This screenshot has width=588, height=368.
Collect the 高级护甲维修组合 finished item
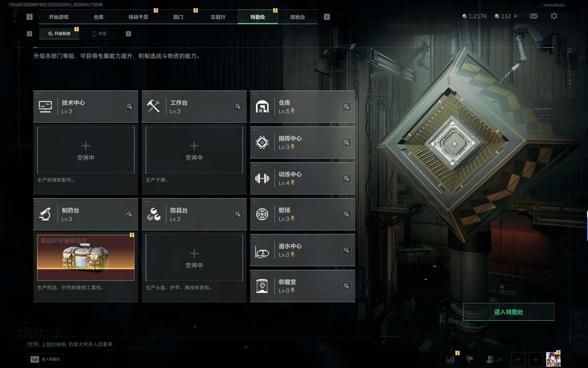[86, 258]
